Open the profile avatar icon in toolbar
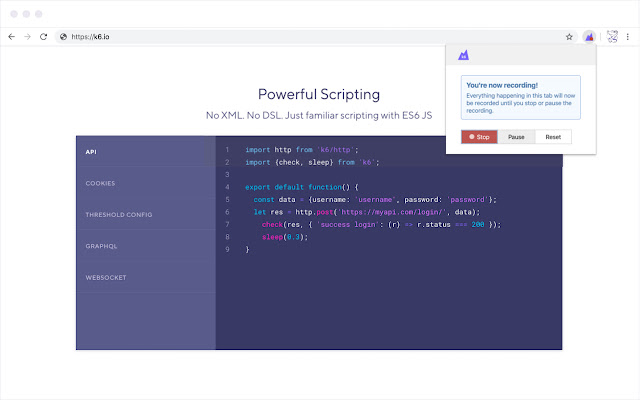This screenshot has width=640, height=400. (x=612, y=37)
